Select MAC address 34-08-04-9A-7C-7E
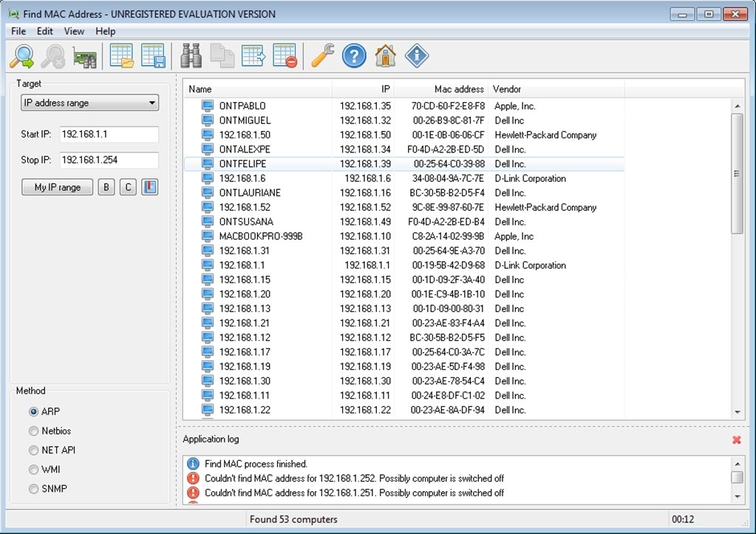The height and width of the screenshot is (534, 756). click(x=448, y=178)
